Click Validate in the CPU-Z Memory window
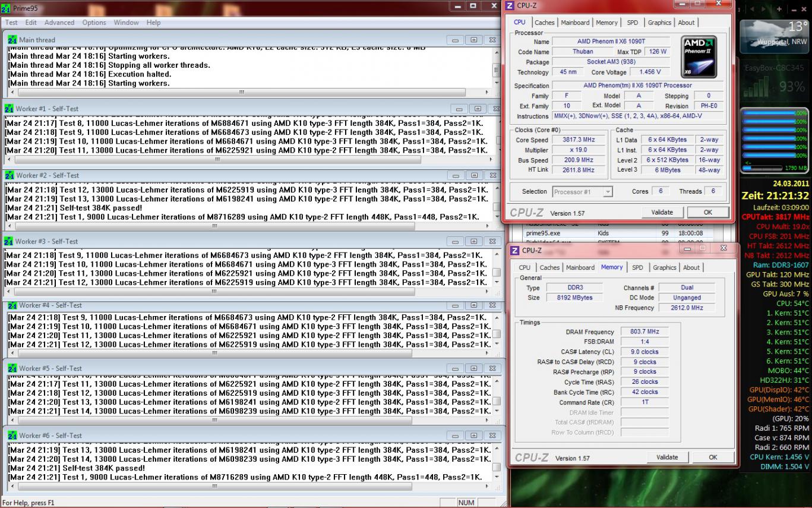 click(x=666, y=457)
